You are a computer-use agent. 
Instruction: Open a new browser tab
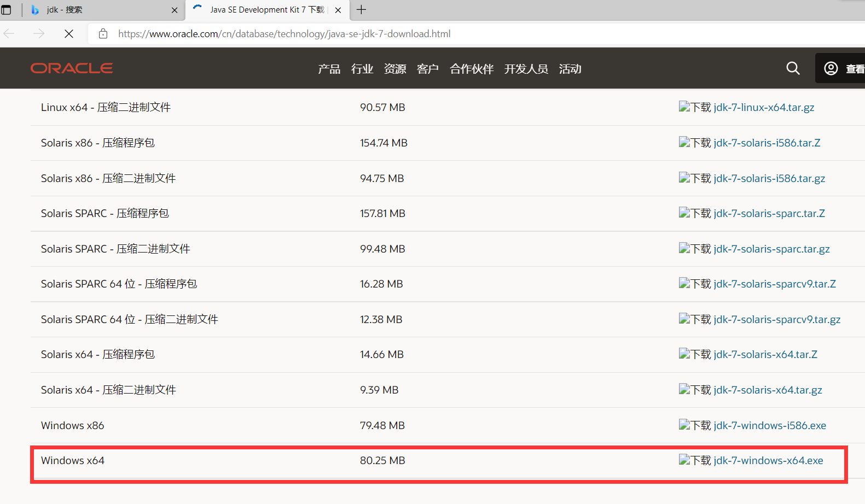[x=361, y=10]
